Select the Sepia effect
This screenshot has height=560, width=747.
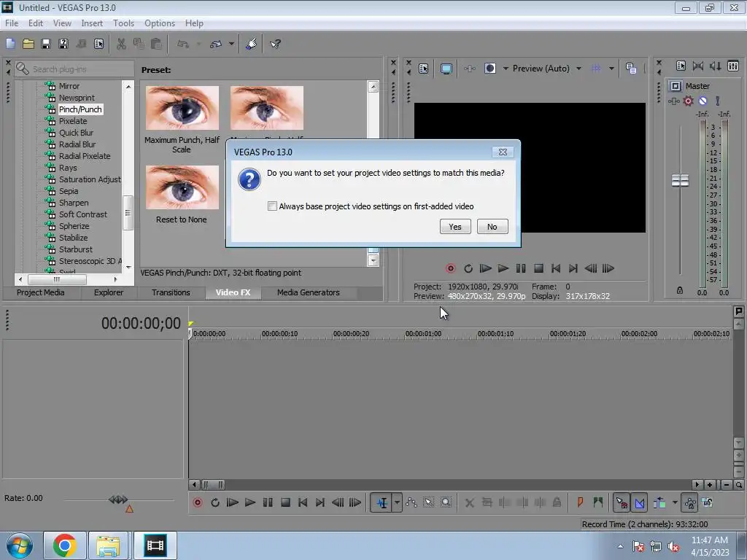[69, 191]
